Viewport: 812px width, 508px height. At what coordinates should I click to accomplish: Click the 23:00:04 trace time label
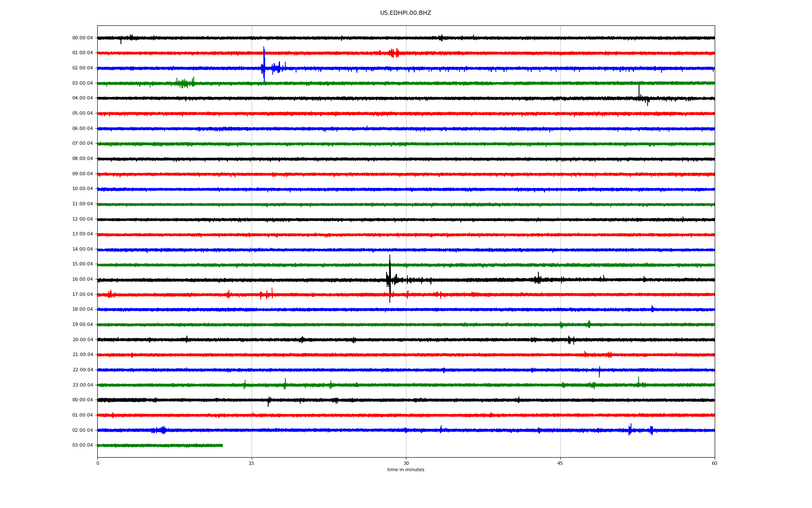point(82,385)
